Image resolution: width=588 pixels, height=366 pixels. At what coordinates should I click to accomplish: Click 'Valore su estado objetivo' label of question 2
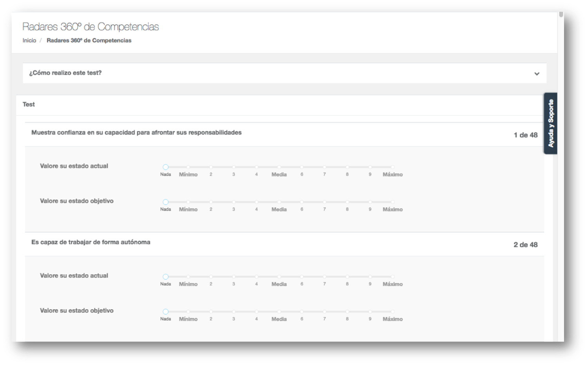click(x=77, y=310)
